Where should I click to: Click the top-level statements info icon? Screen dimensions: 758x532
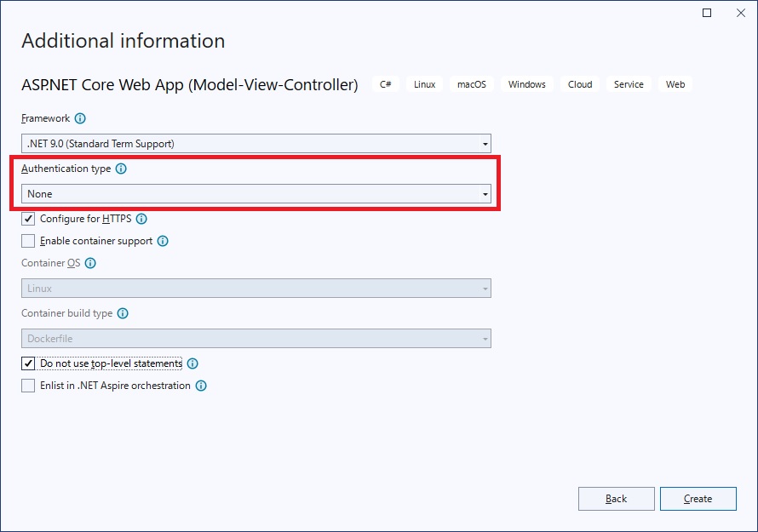tap(192, 363)
